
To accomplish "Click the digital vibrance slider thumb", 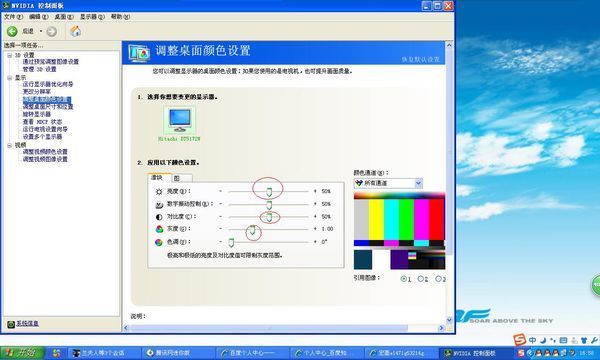I will click(269, 205).
